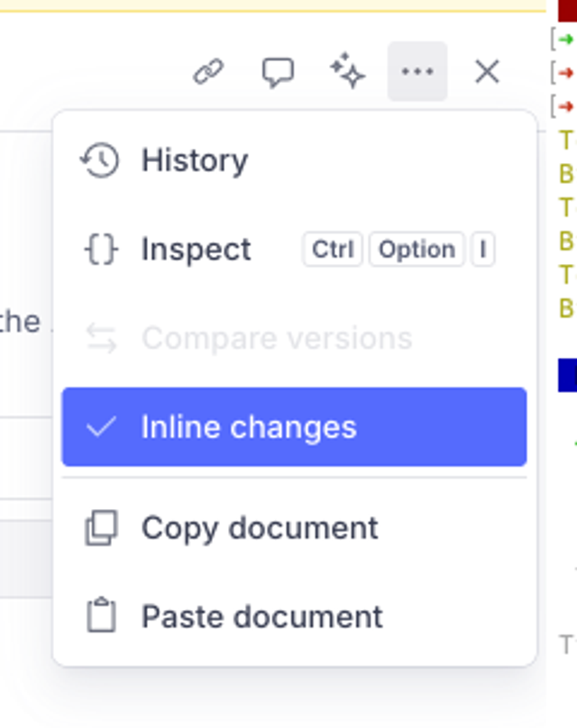This screenshot has width=577, height=728.
Task: Click the sparkles AI icon
Action: (x=347, y=69)
